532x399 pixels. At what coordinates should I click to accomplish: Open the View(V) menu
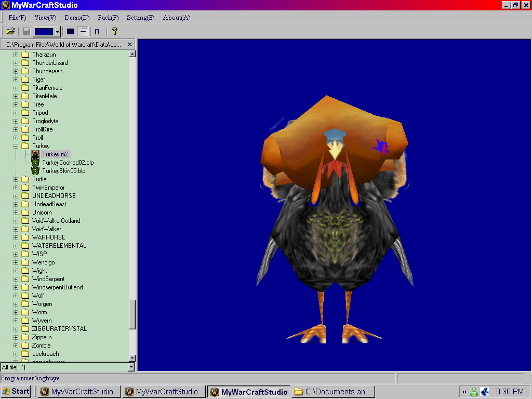(46, 18)
